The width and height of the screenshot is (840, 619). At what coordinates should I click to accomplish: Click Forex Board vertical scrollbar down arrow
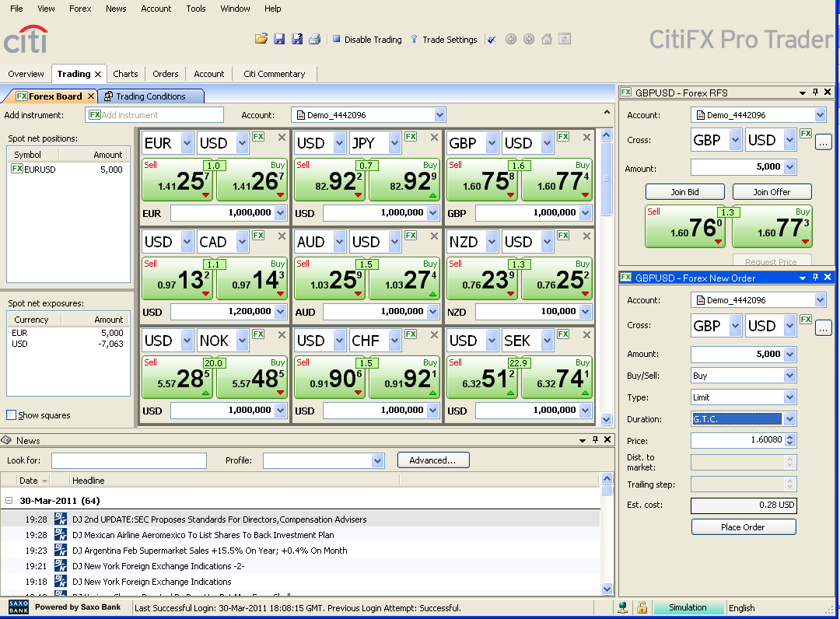[x=606, y=418]
